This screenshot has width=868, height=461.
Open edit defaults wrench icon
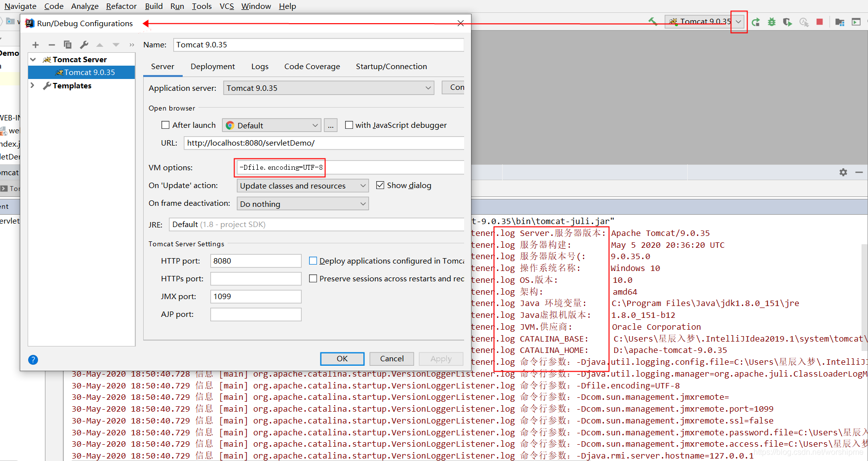(84, 45)
